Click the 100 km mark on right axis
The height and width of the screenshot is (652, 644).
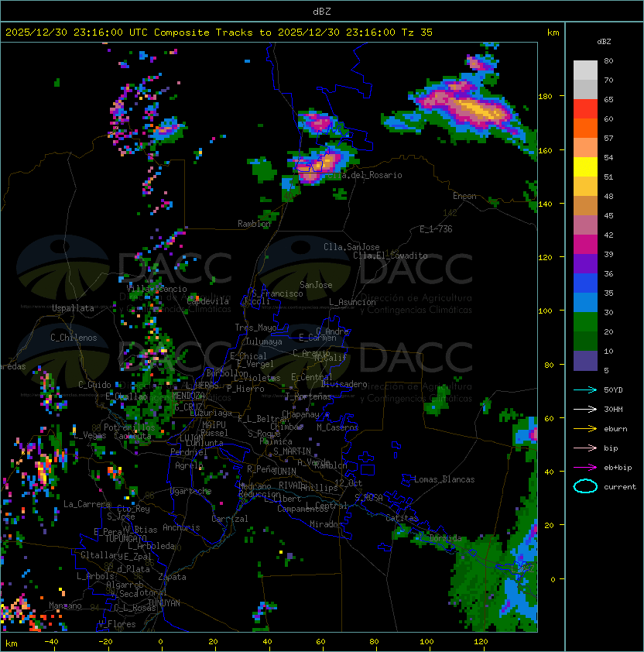(545, 311)
